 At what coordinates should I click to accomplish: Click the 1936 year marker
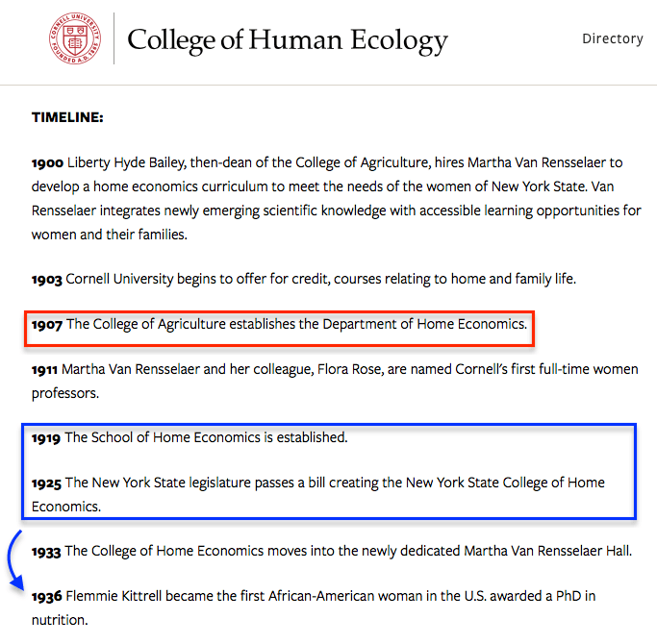(47, 596)
